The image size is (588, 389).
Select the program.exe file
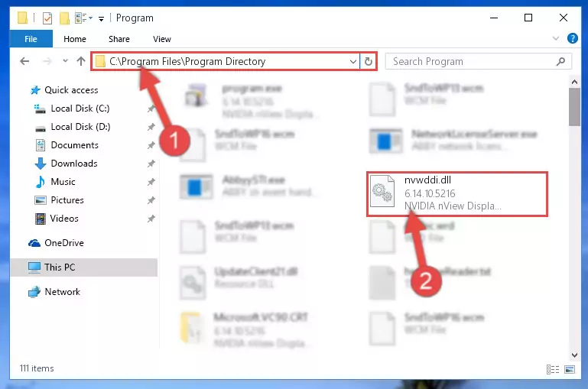[x=251, y=99]
